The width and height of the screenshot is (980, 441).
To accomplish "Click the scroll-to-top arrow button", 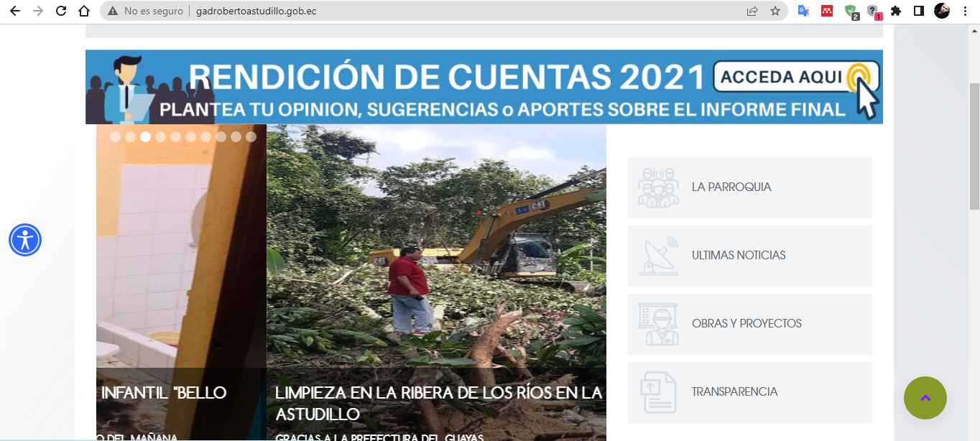I will pos(925,398).
